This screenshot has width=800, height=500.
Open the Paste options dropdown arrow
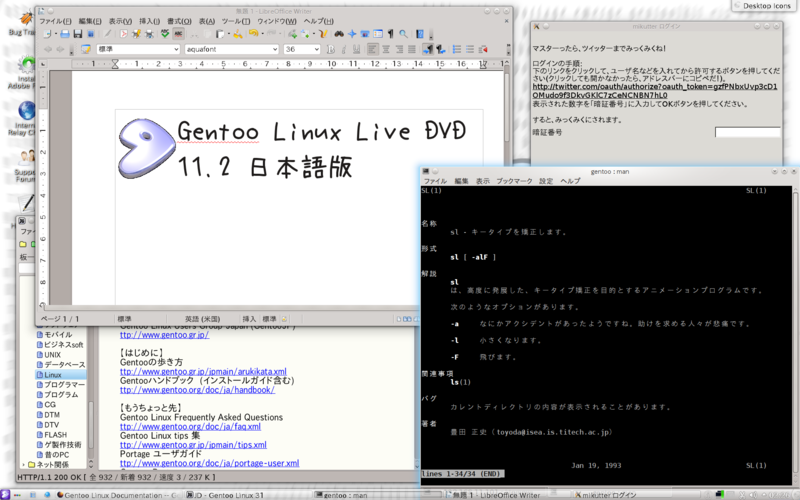tap(229, 34)
